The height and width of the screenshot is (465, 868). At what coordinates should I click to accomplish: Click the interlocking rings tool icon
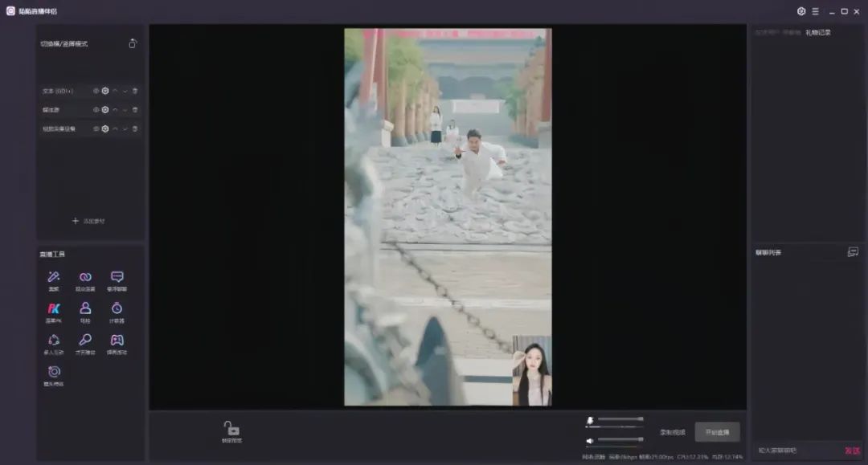pos(85,277)
